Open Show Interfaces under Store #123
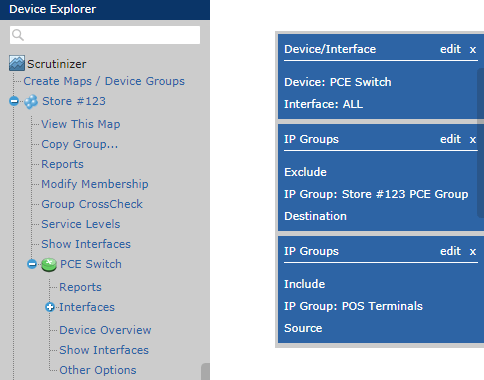Viewport: 484px width, 380px height. coord(86,244)
